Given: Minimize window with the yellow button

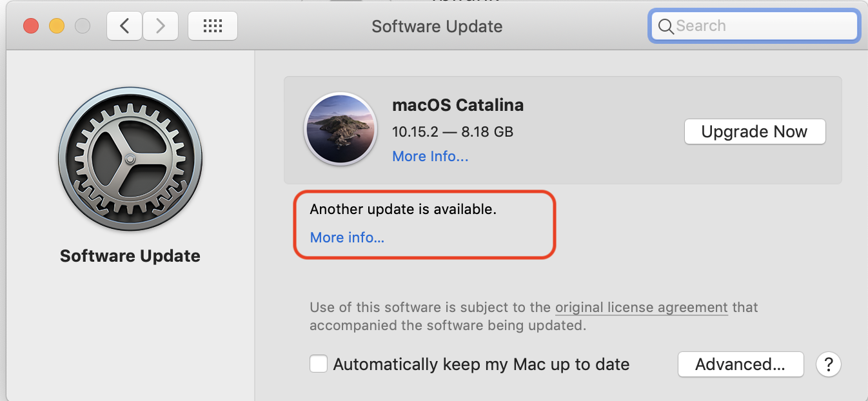Looking at the screenshot, I should click(x=57, y=26).
